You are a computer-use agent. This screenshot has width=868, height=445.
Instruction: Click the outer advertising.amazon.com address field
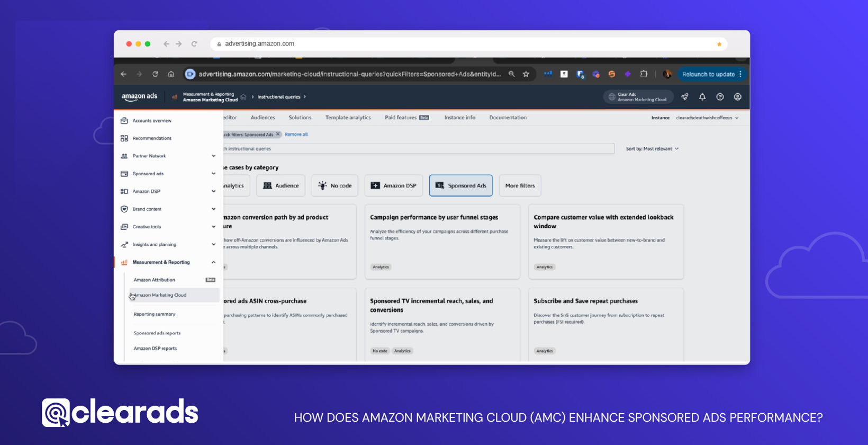pos(468,44)
